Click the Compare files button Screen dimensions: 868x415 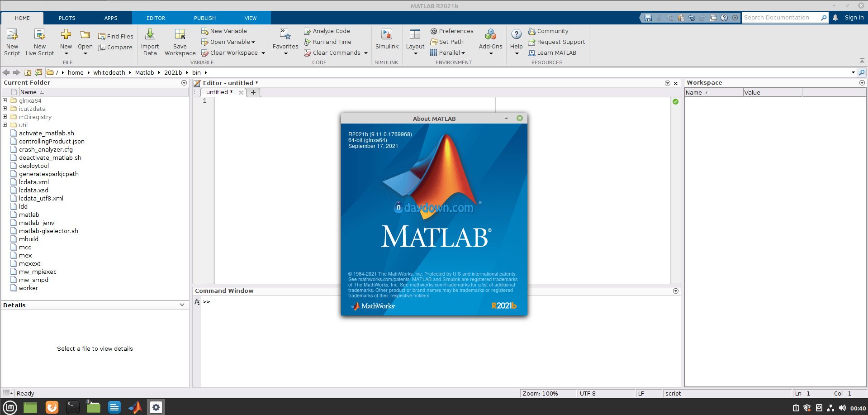[116, 47]
